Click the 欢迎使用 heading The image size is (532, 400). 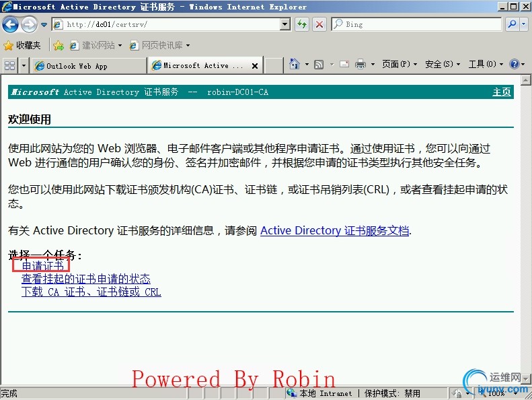coord(30,119)
